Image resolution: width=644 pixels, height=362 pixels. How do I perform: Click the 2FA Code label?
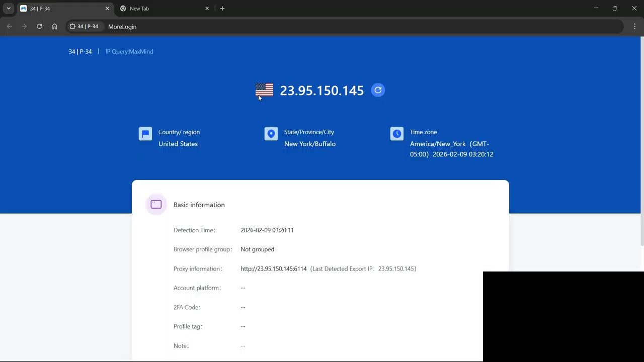(188, 307)
